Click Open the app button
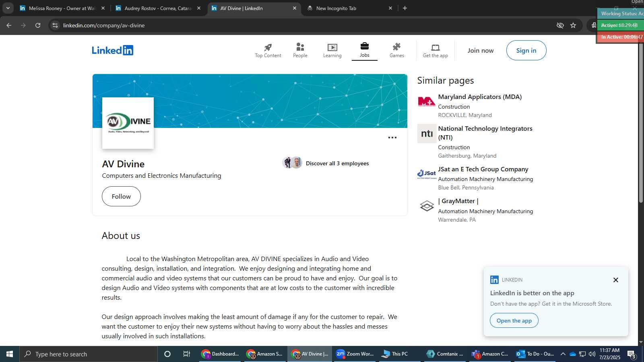Image resolution: width=644 pixels, height=362 pixels. pos(514,321)
